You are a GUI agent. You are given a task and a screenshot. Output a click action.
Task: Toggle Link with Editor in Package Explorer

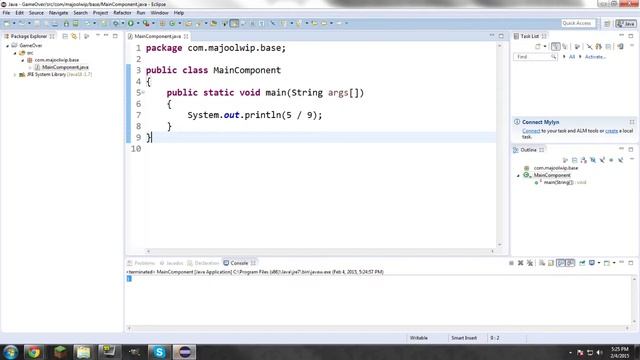pos(74,36)
